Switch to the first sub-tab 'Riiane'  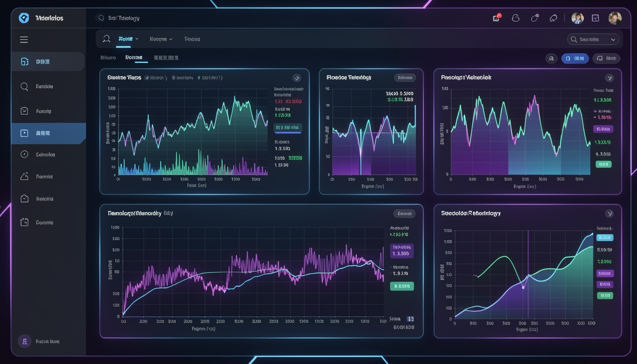pos(108,58)
